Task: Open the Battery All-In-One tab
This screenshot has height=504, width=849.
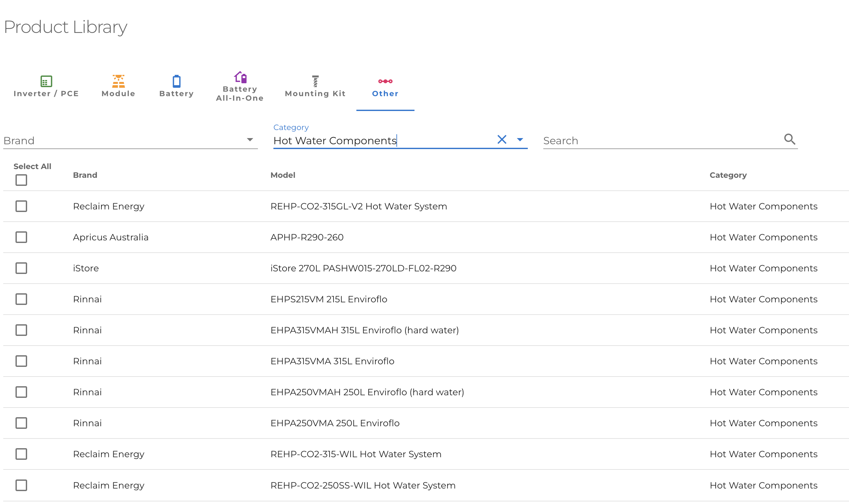Action: point(240,86)
